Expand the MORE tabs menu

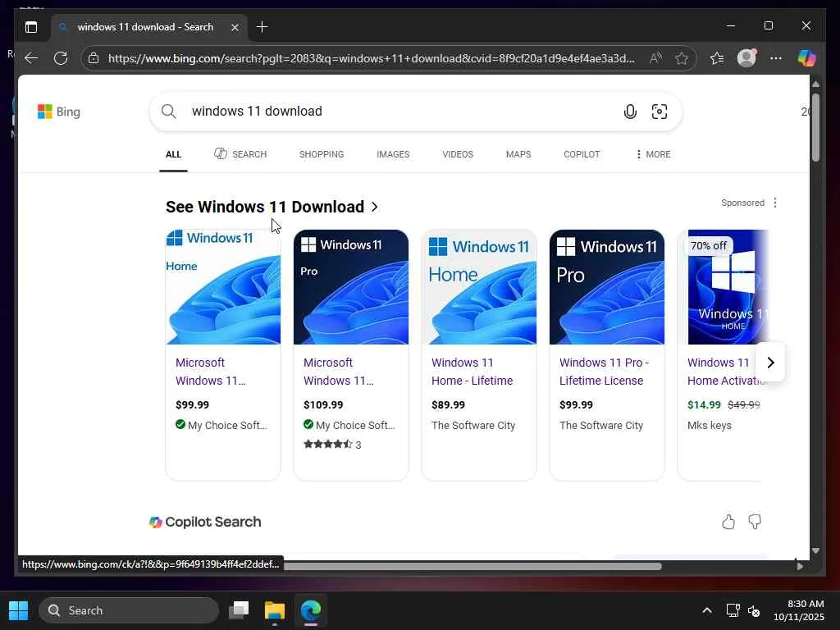(653, 154)
